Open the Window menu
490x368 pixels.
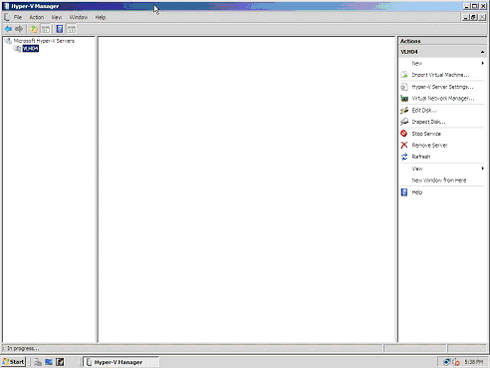click(x=78, y=17)
